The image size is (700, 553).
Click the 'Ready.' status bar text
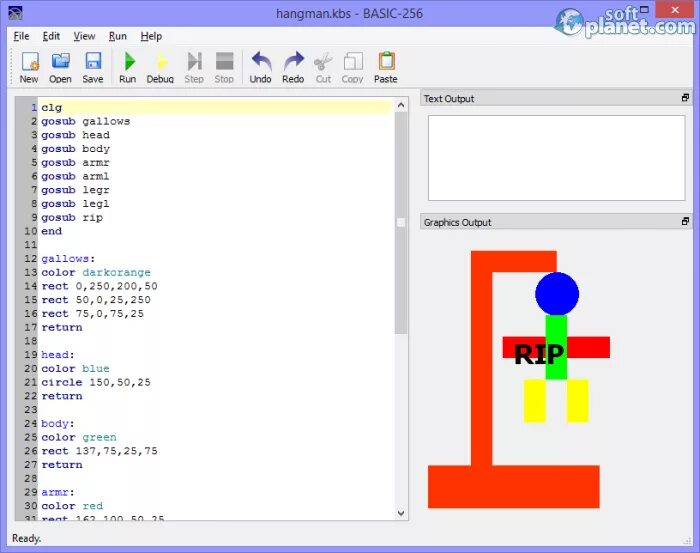click(26, 538)
